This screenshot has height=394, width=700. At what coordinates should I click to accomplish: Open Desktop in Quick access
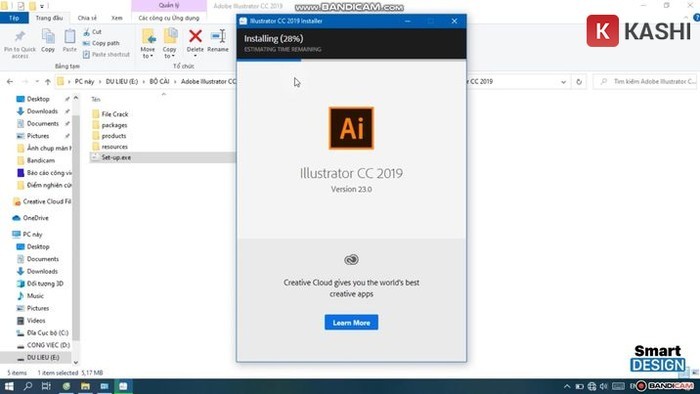(x=38, y=99)
